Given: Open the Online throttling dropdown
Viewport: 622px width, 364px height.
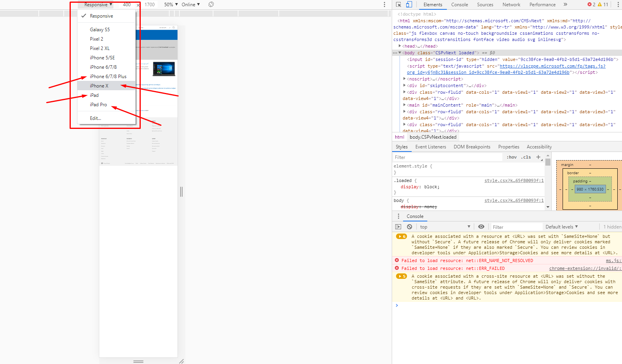Looking at the screenshot, I should (x=190, y=5).
